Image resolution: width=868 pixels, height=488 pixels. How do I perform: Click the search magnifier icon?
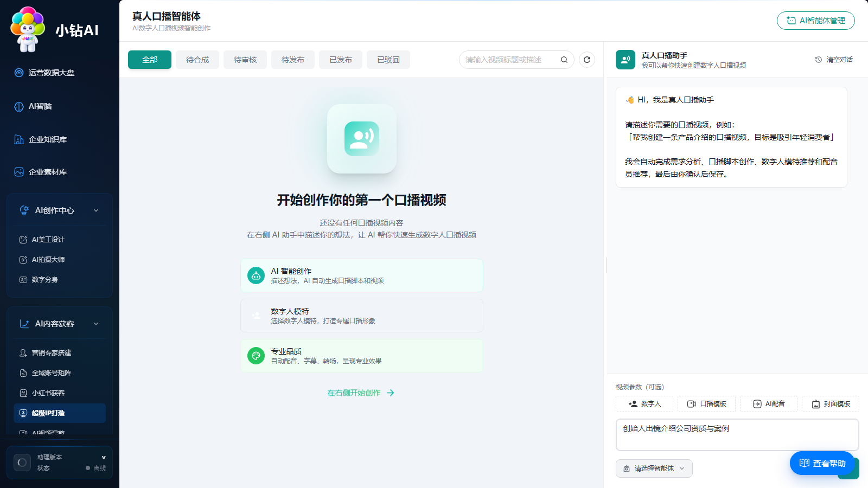point(564,60)
